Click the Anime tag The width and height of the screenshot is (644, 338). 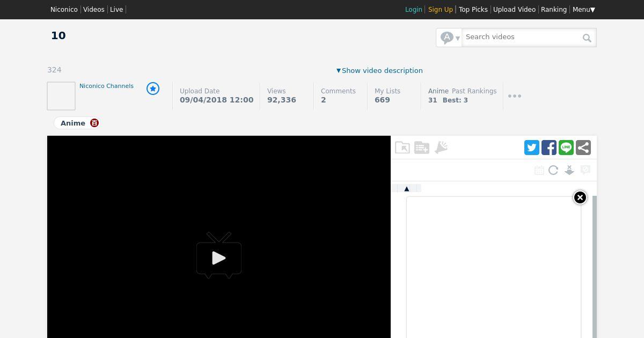[x=73, y=123]
